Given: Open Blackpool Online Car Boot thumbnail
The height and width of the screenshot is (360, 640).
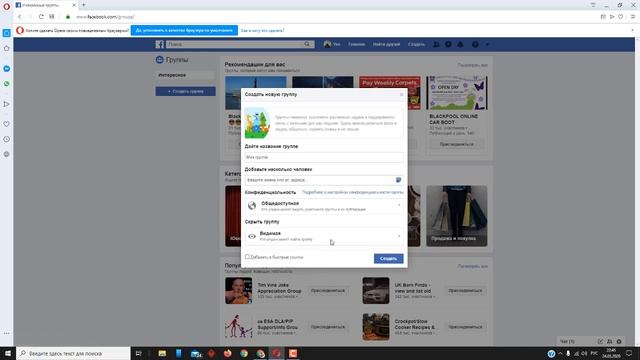Looking at the screenshot, I should tap(457, 93).
